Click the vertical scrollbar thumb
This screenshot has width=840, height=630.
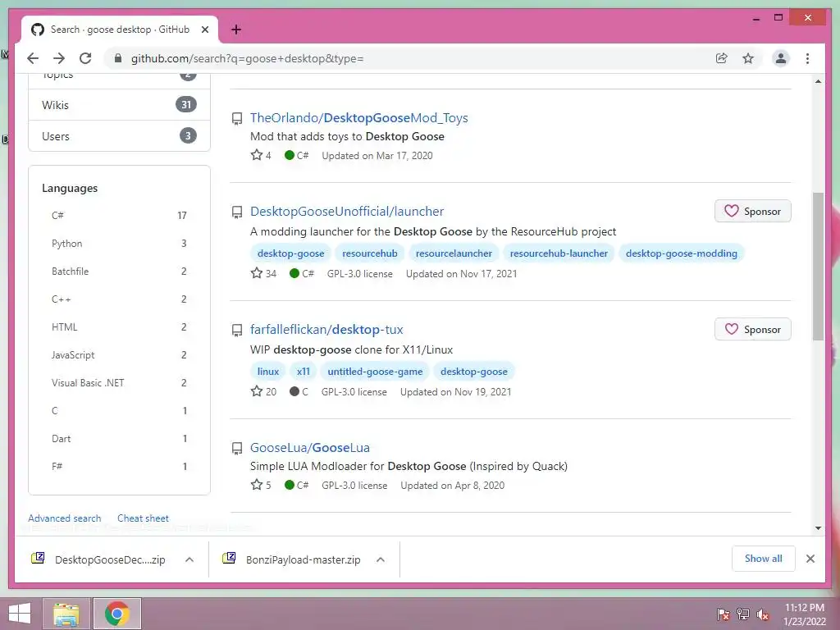point(818,267)
